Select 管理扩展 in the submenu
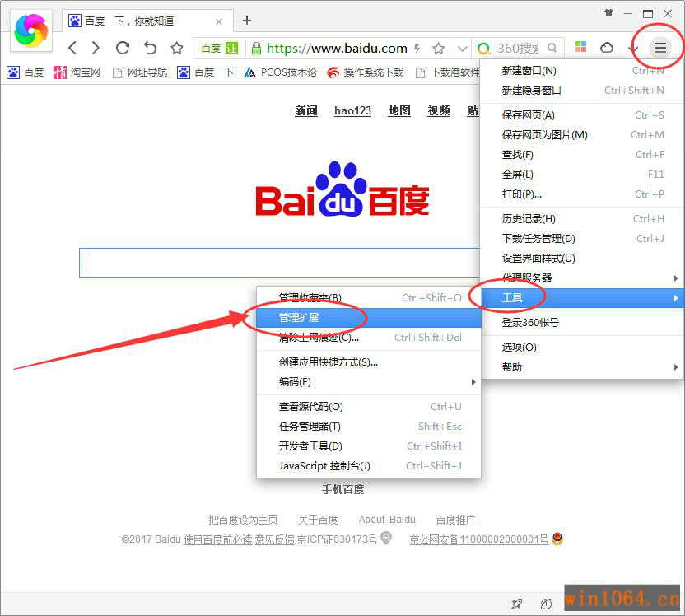The height and width of the screenshot is (616, 685). pos(369,318)
